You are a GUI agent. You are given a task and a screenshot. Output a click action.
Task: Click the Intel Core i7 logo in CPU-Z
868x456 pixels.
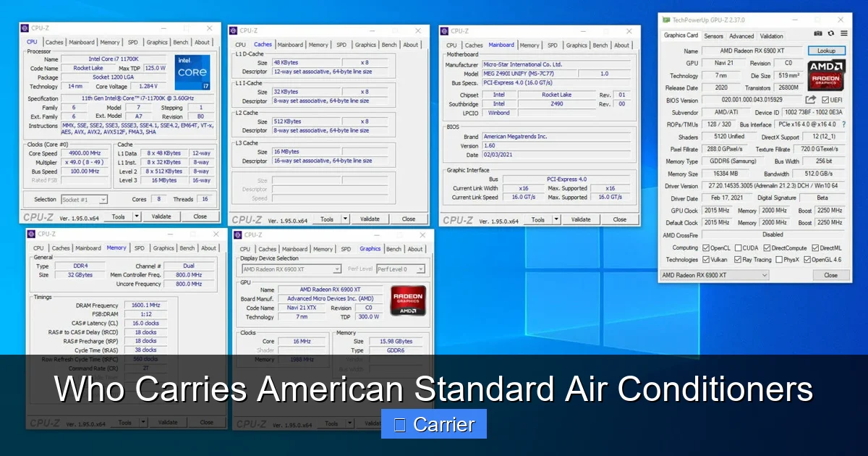point(192,72)
